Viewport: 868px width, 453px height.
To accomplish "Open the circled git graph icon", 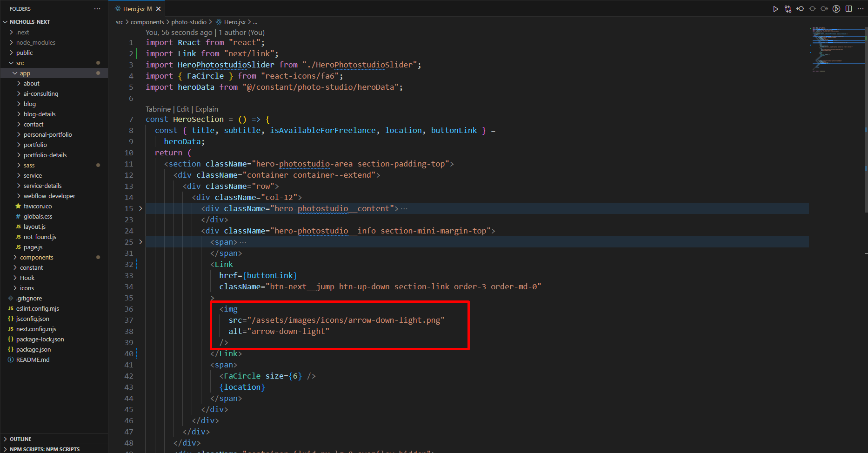I will click(x=836, y=9).
